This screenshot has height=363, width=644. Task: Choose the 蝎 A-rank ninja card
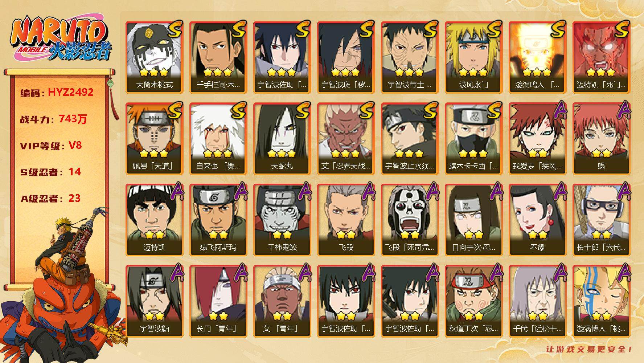click(601, 139)
